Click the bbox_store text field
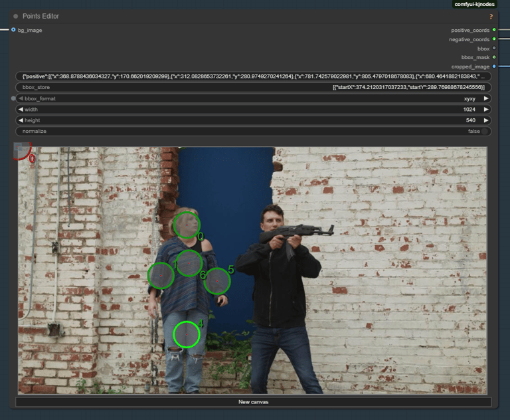 [254, 87]
